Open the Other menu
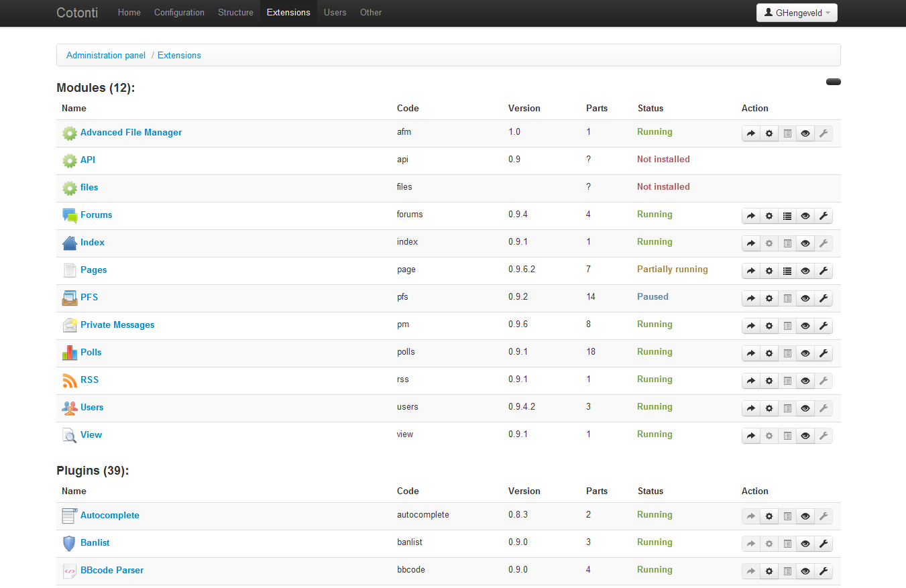 [x=371, y=13]
